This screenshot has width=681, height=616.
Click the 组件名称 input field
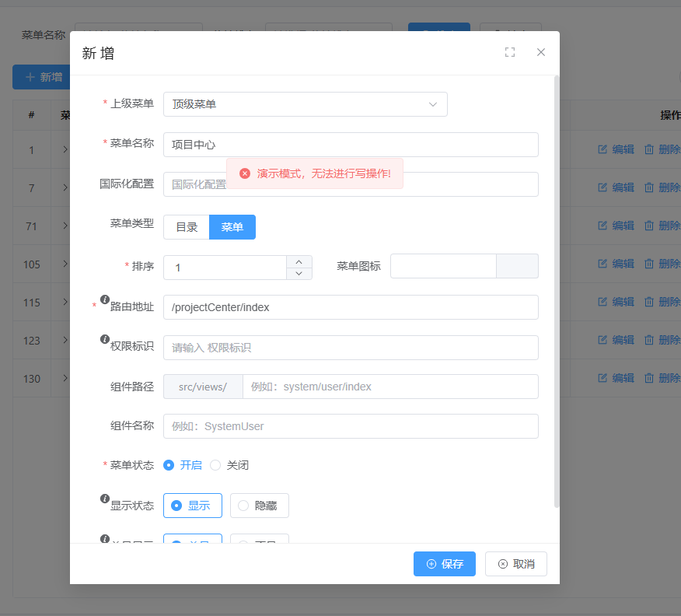(x=351, y=426)
